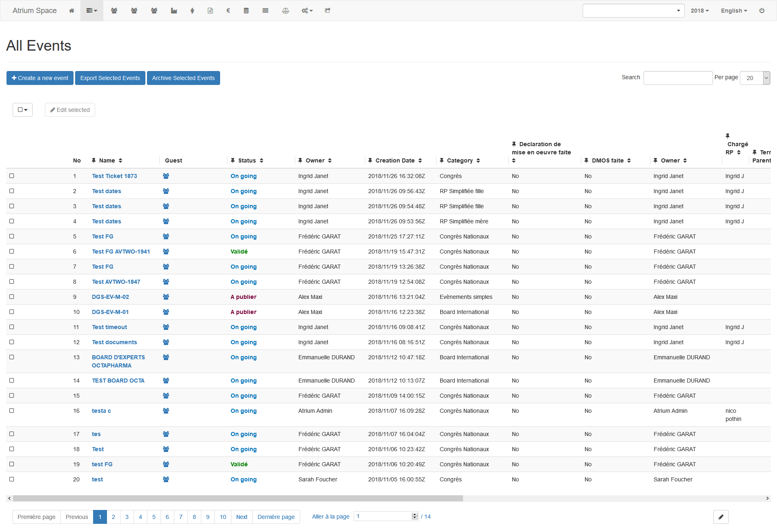777x532 pixels.
Task: Open the select-all checkbox dropdown
Action: [22, 110]
